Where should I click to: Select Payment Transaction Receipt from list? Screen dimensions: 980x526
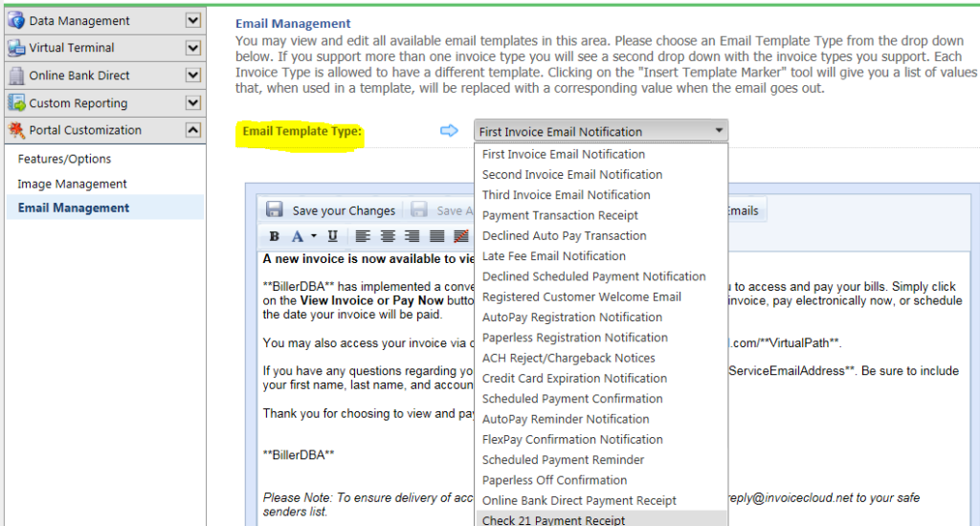560,215
